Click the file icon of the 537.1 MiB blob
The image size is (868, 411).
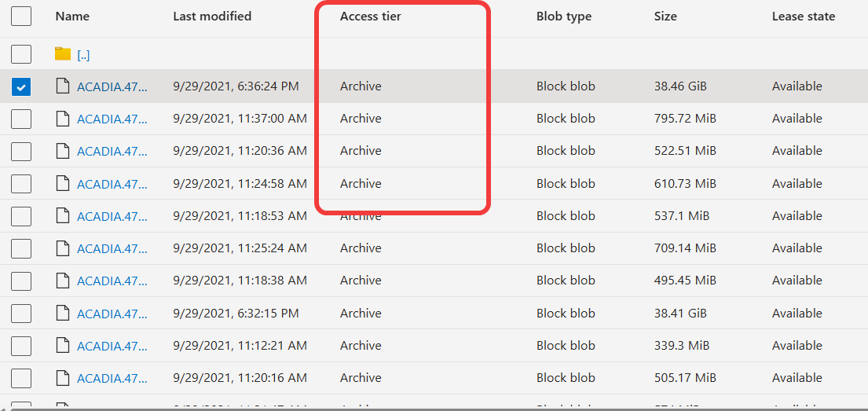pos(63,216)
